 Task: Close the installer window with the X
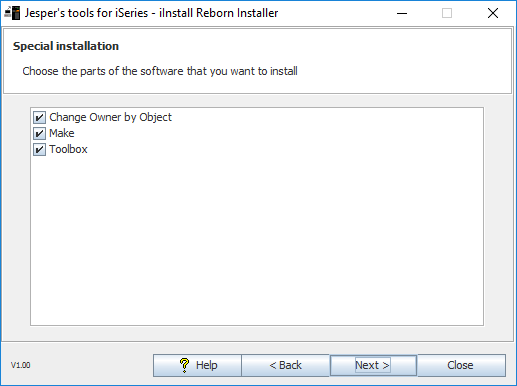[x=493, y=13]
